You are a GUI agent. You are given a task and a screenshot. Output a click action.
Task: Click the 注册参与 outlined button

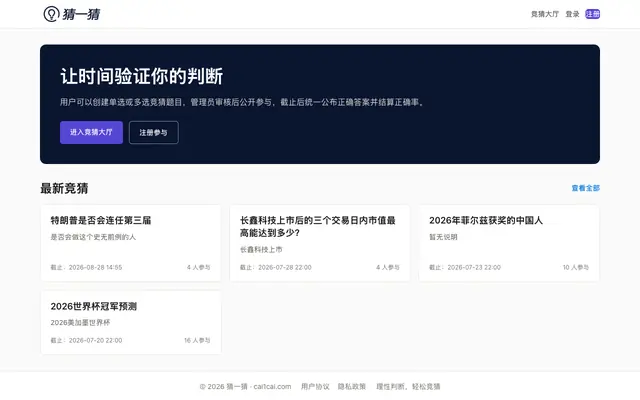[153, 132]
